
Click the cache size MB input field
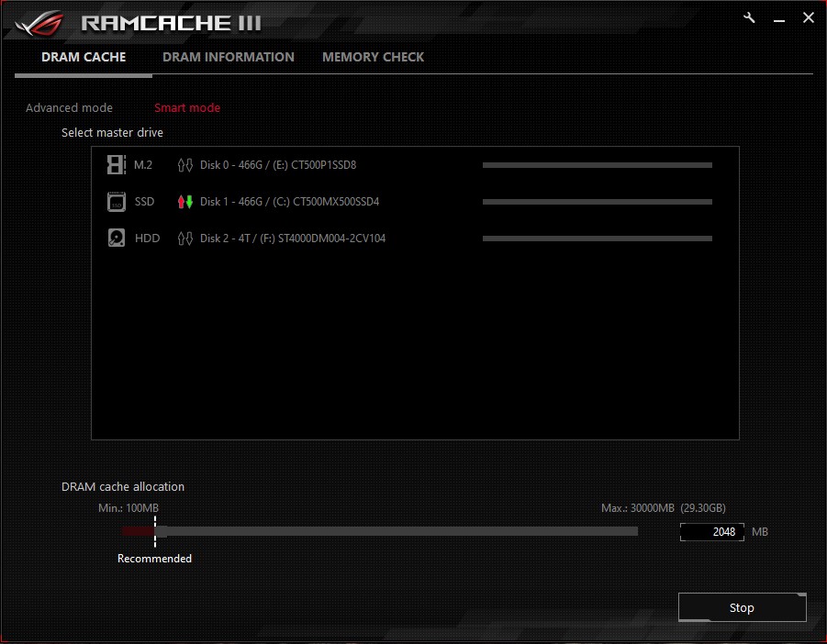pos(712,532)
